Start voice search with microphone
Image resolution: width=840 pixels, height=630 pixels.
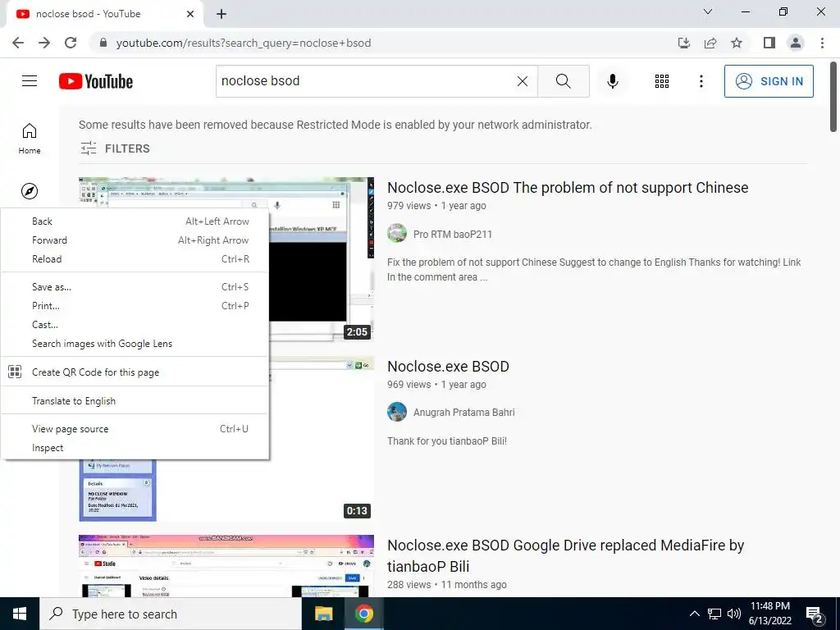tap(612, 81)
